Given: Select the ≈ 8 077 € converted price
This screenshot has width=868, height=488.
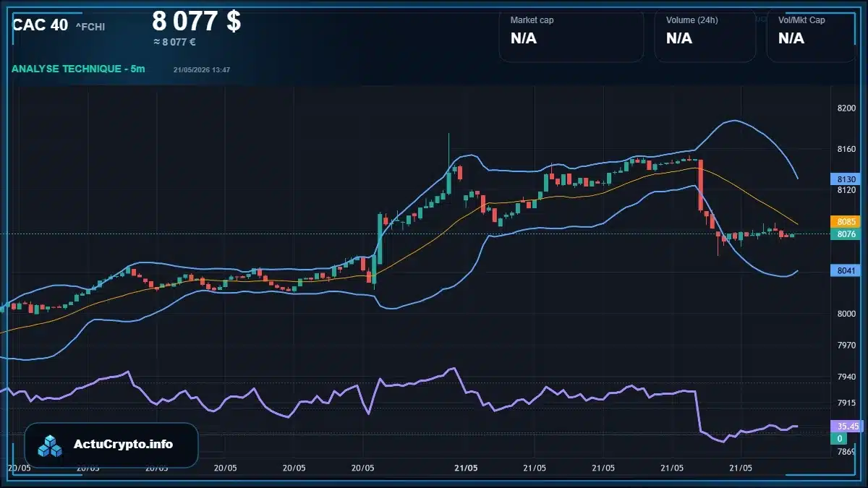Looking at the screenshot, I should (x=174, y=43).
